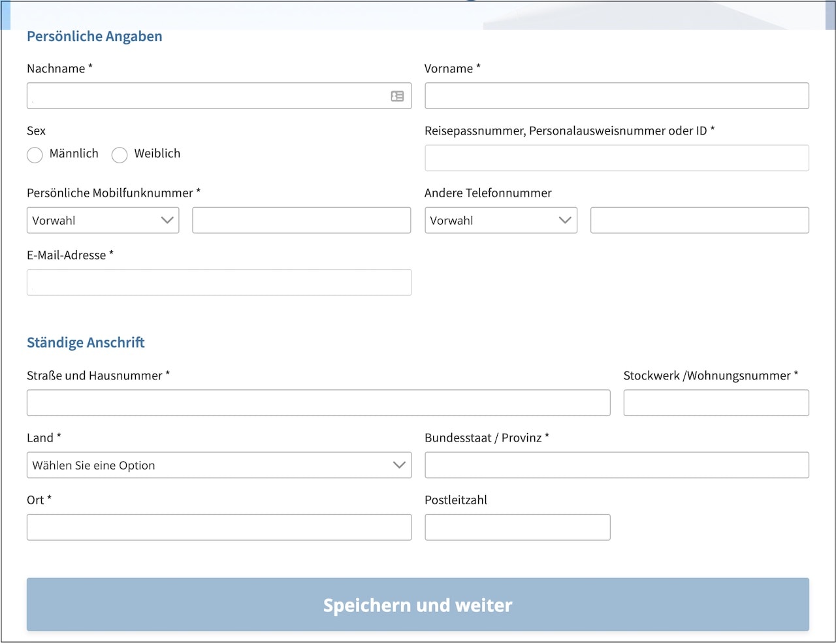The height and width of the screenshot is (644, 836).
Task: Click the Andere Telefonnummer number field
Action: tap(699, 220)
